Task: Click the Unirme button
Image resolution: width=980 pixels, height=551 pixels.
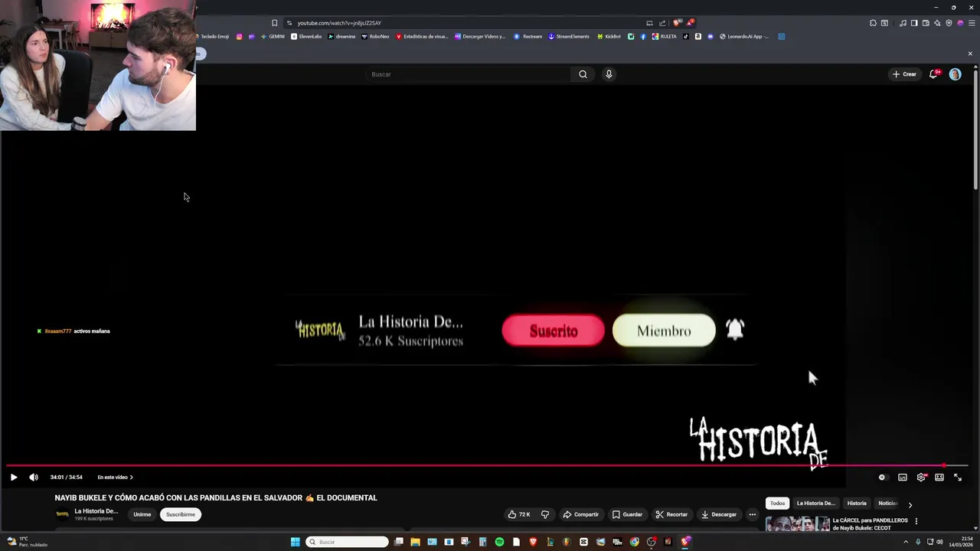Action: [x=142, y=514]
